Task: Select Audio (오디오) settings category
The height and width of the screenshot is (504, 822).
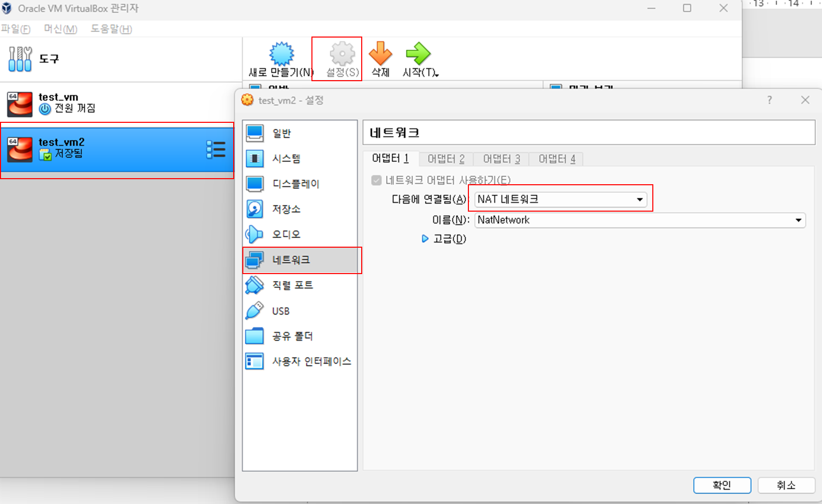Action: pyautogui.click(x=300, y=234)
